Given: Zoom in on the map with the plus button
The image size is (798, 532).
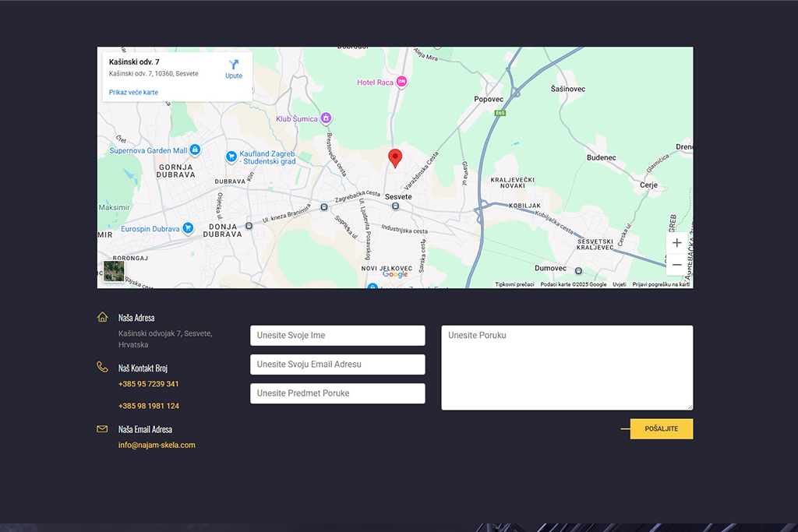Looking at the screenshot, I should point(676,242).
